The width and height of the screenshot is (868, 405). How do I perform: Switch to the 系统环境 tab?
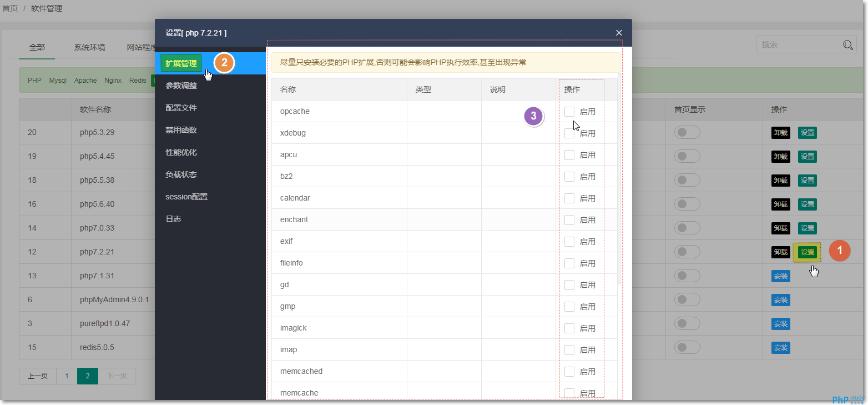[89, 47]
